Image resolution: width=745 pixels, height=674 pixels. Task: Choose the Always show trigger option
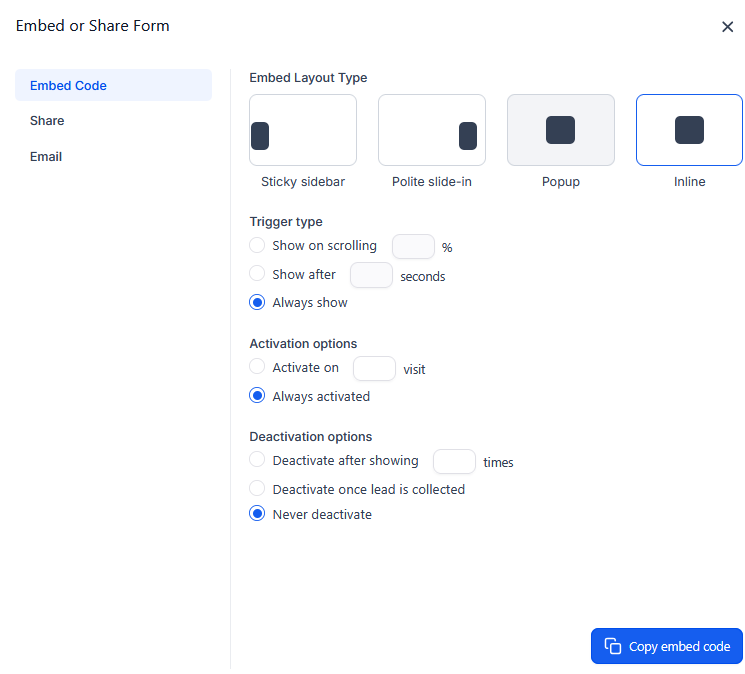[x=257, y=302]
